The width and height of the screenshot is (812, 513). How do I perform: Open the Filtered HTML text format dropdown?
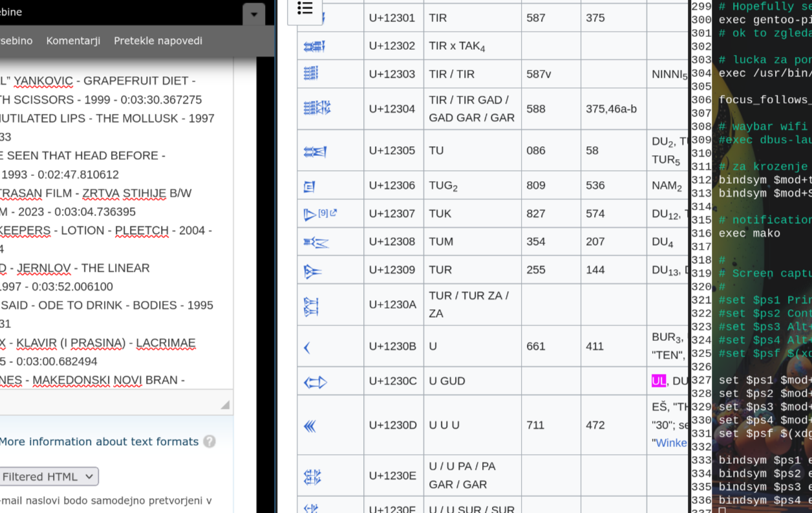[x=48, y=477]
